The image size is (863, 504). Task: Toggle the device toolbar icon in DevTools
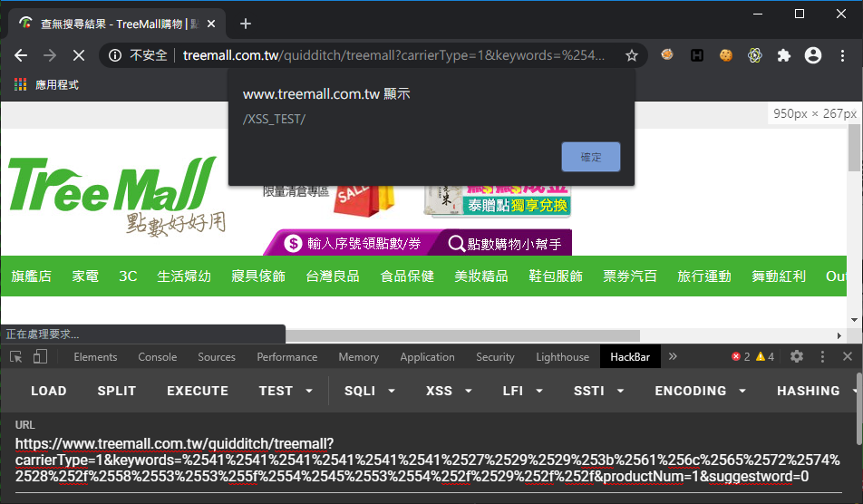tap(40, 356)
